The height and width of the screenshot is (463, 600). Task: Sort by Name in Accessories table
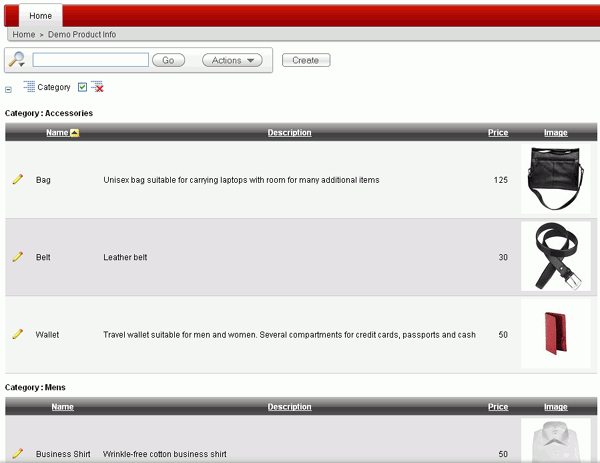tap(57, 132)
